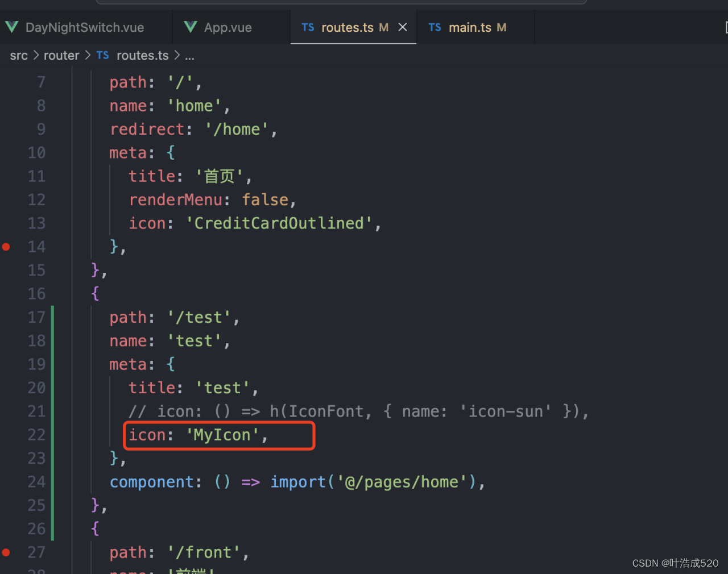The width and height of the screenshot is (728, 574).
Task: Close the routes.ts tab
Action: 403,27
